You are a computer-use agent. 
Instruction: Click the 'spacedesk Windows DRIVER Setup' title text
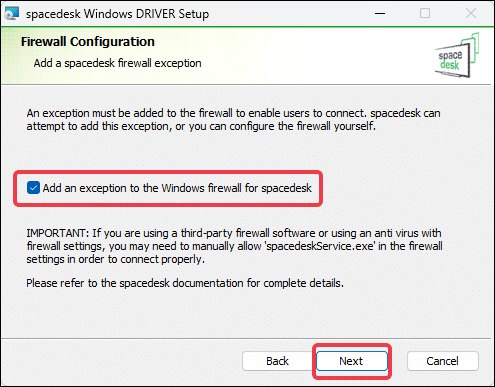coord(117,14)
